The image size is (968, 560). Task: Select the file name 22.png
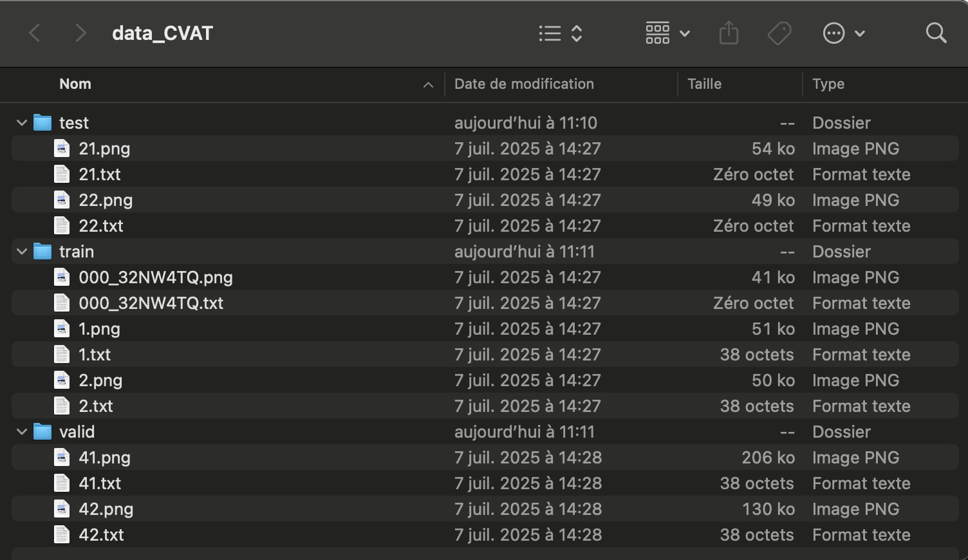106,200
